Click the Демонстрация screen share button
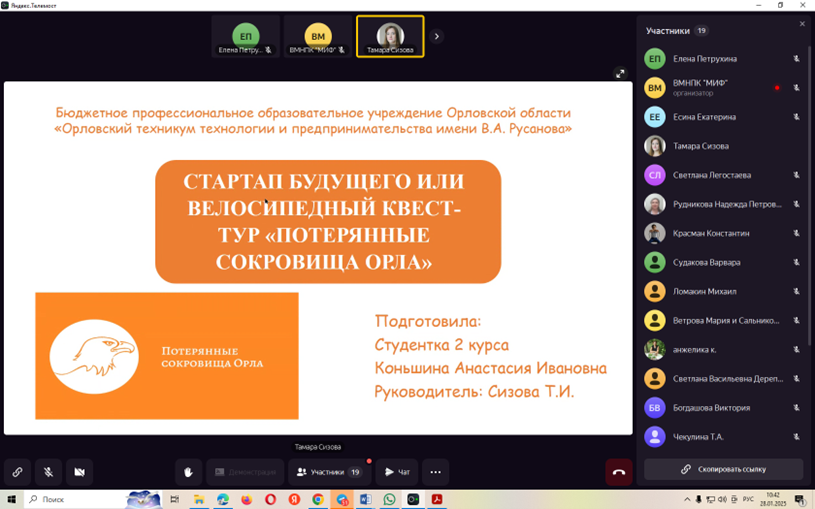 point(245,472)
